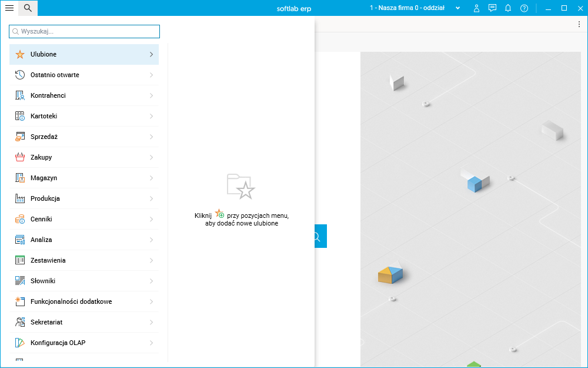Click the '1 - Nasza firma 0 - oddział' label
This screenshot has width=588, height=368.
(407, 8)
